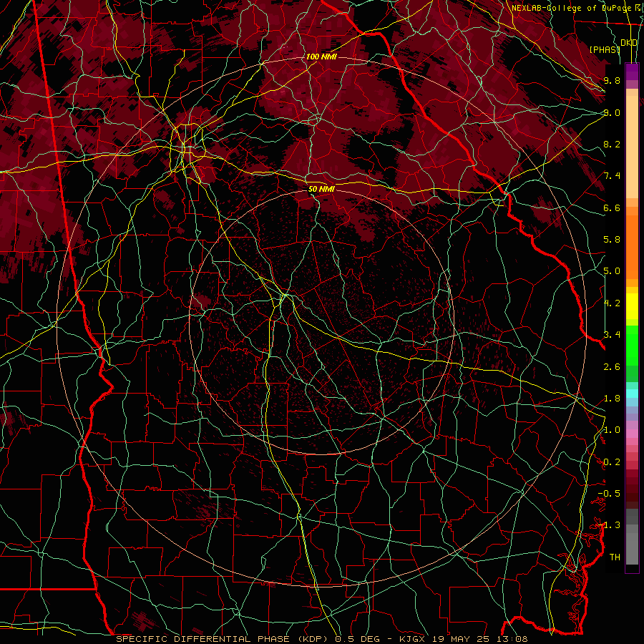Click the -1.3 legend value

pyautogui.click(x=609, y=525)
